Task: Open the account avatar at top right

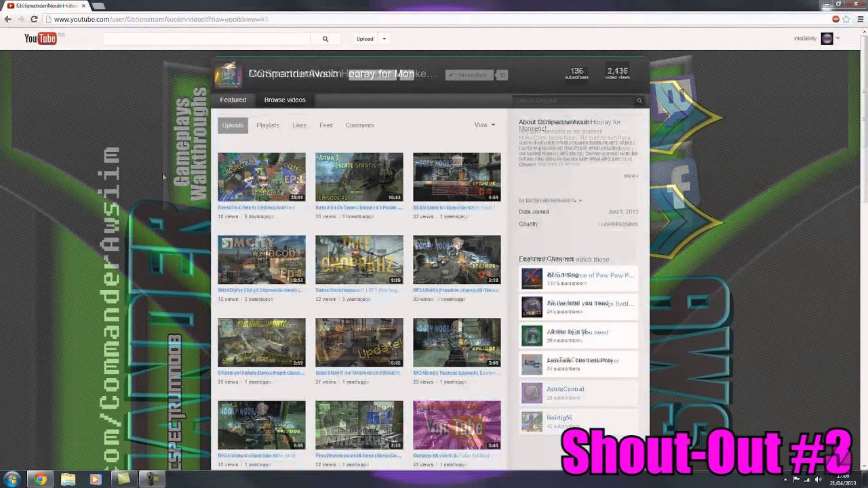Action: tap(827, 39)
